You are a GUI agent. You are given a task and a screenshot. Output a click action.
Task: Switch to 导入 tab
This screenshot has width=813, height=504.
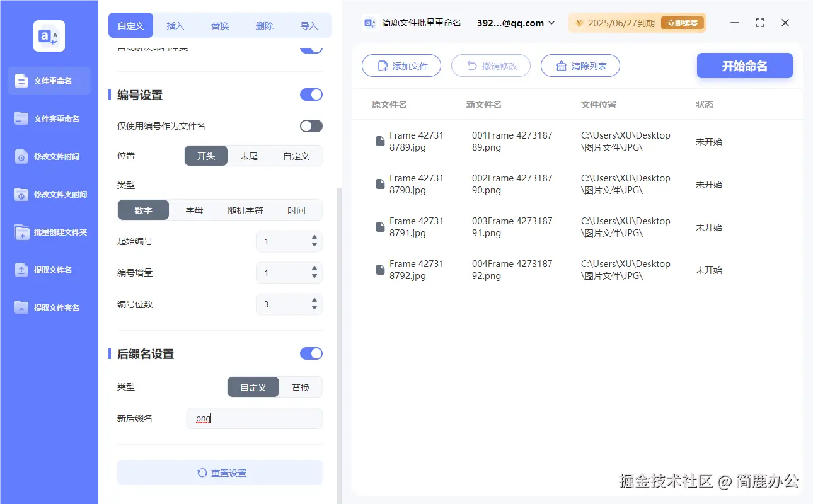[309, 26]
